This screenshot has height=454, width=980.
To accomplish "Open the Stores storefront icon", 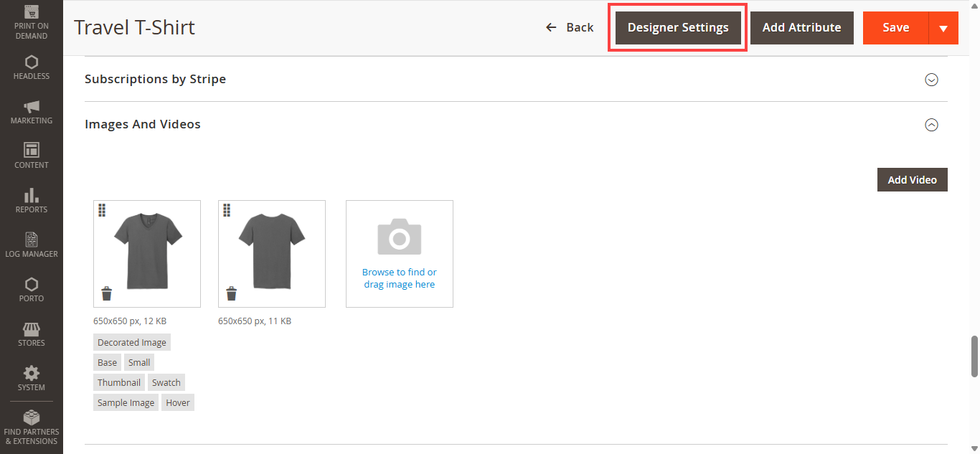I will pos(32,329).
